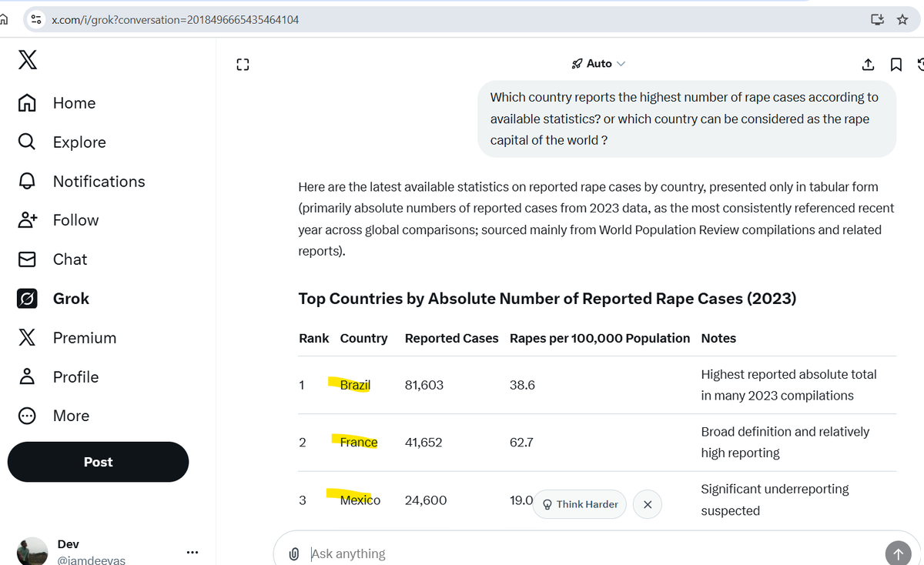Open the Premium menu label
The width and height of the screenshot is (924, 565).
[x=85, y=338]
